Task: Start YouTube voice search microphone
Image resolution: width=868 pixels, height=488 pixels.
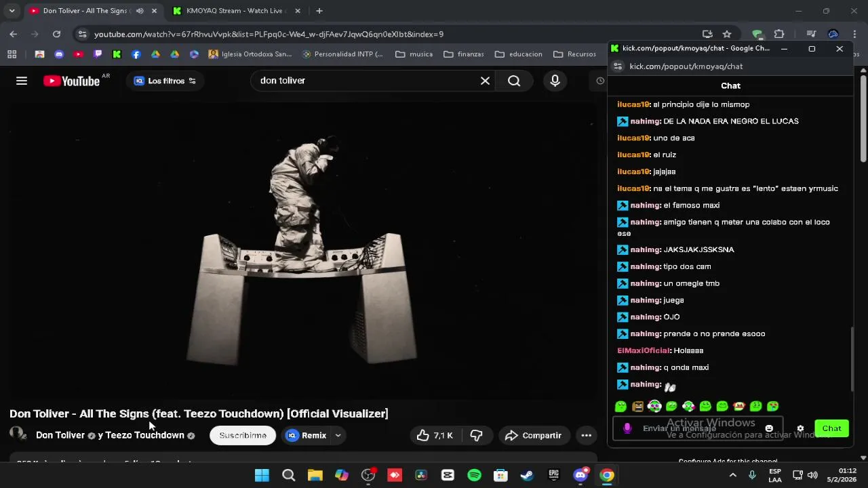Action: [555, 81]
